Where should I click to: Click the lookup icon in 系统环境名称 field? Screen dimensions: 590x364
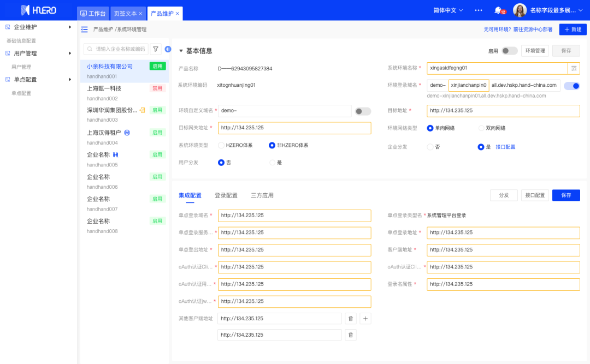click(574, 68)
